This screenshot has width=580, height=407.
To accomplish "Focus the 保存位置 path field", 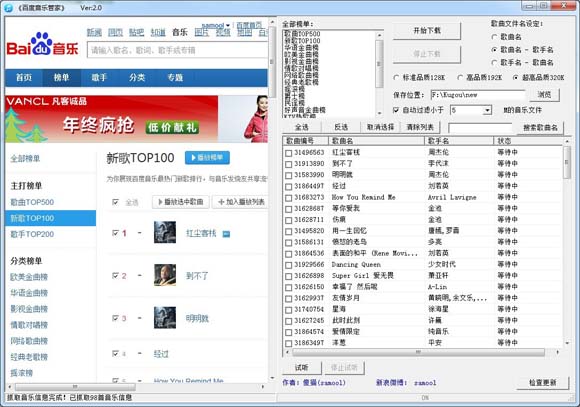I will (x=478, y=95).
